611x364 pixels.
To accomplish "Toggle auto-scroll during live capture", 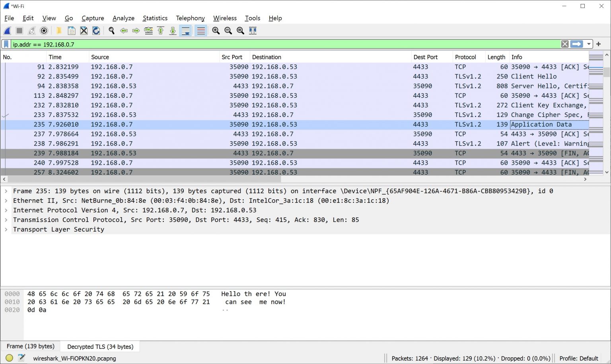I will pos(186,31).
